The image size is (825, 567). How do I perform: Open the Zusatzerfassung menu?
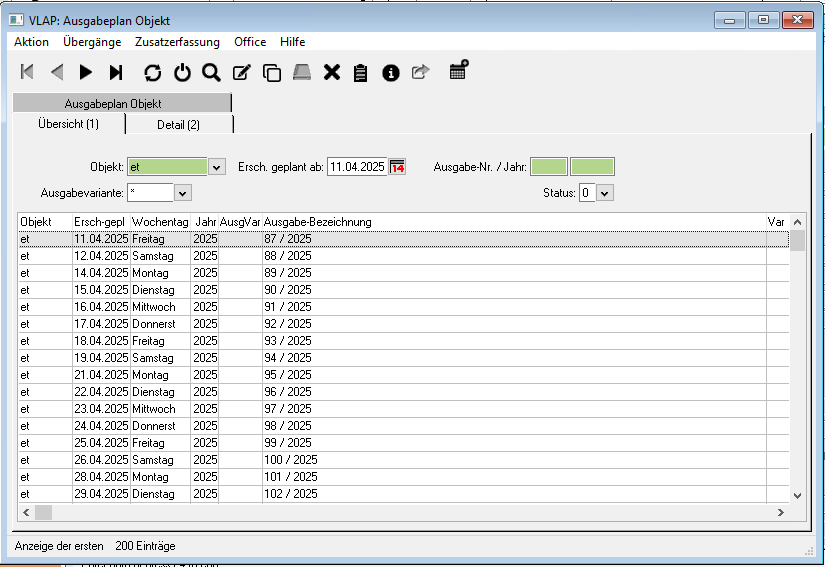177,42
